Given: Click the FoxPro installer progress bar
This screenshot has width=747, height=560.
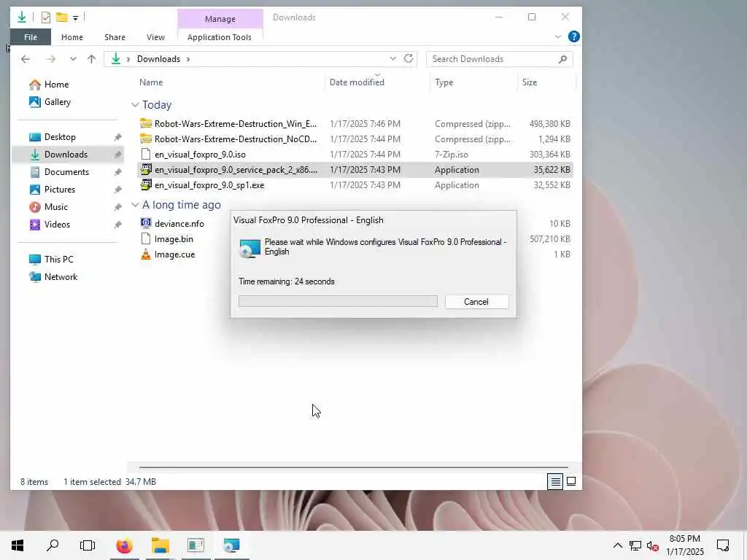Looking at the screenshot, I should point(338,301).
